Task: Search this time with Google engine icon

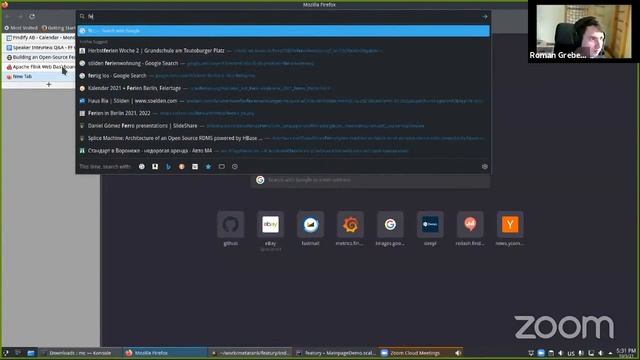Action: [x=142, y=167]
